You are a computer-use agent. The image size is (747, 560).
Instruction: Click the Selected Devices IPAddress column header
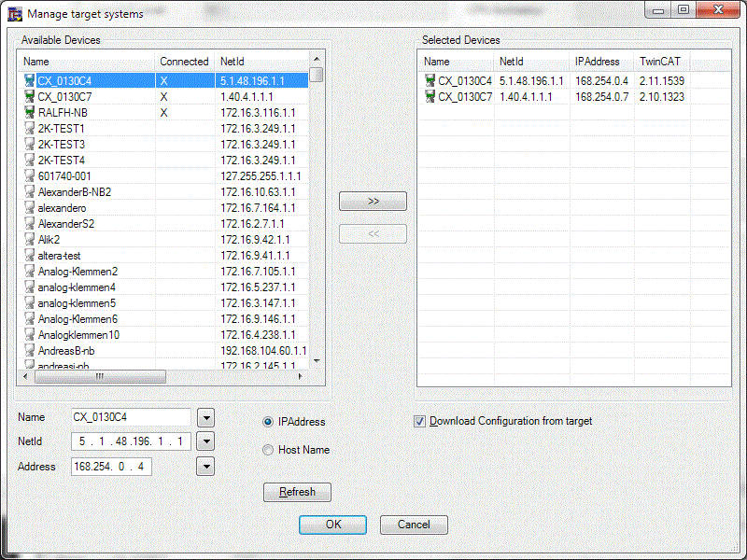(x=601, y=62)
